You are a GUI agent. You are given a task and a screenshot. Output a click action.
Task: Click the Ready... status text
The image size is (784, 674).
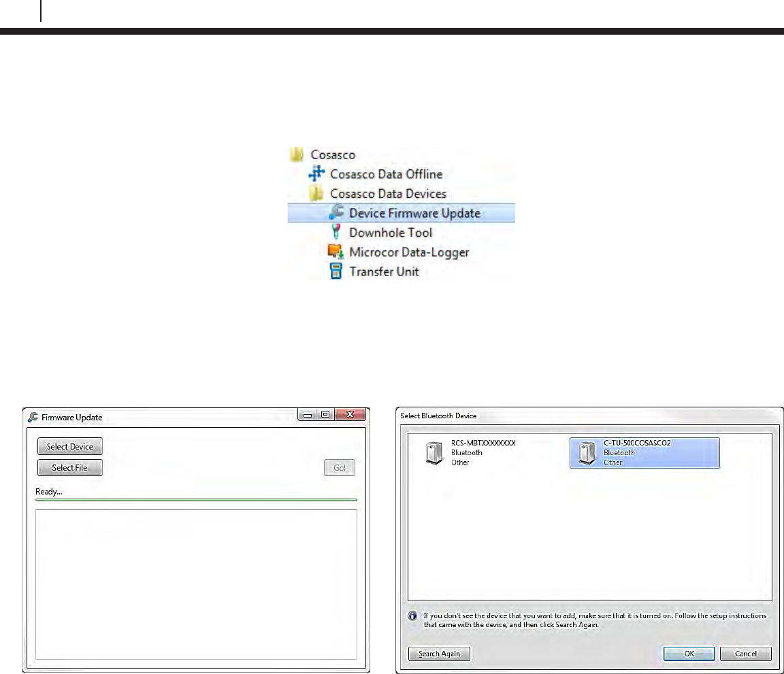pos(49,492)
